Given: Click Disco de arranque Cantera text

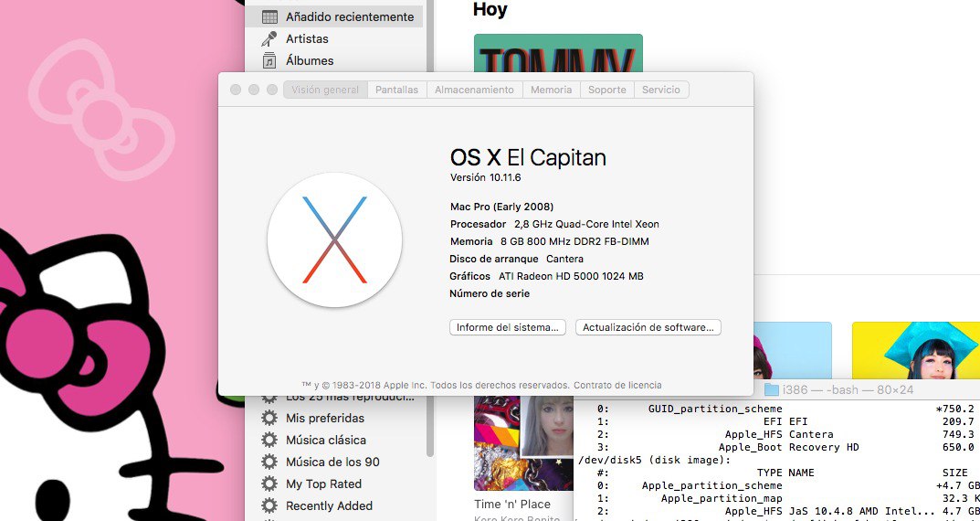Looking at the screenshot, I should 516,259.
